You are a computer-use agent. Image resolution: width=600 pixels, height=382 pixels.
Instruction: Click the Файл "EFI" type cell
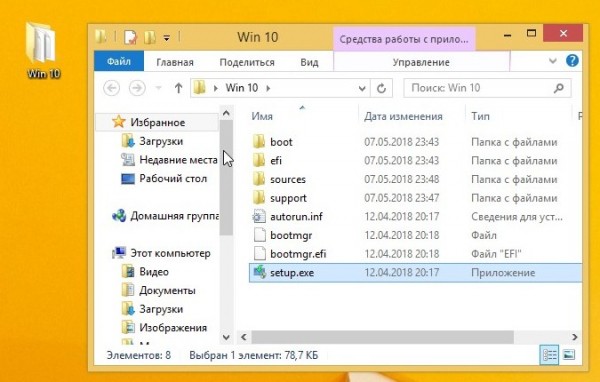point(496,254)
